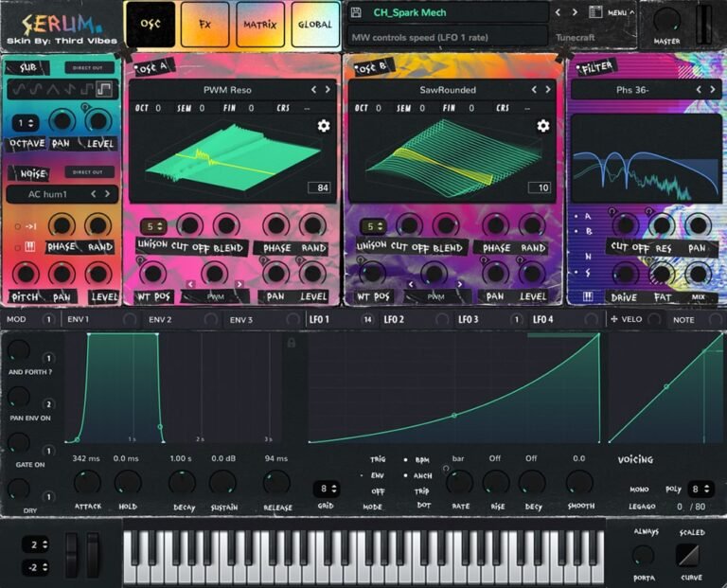
Task: Toggle OSC A on/off switch
Action: click(137, 68)
